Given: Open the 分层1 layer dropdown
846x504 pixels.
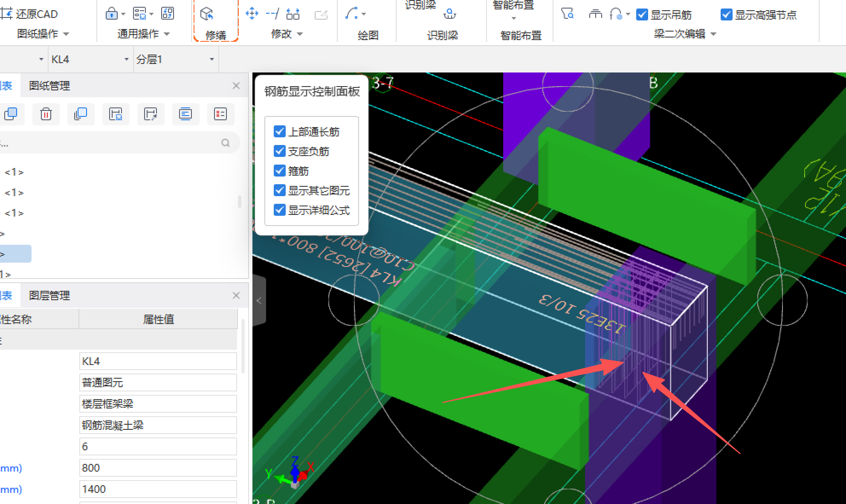Looking at the screenshot, I should [x=211, y=59].
